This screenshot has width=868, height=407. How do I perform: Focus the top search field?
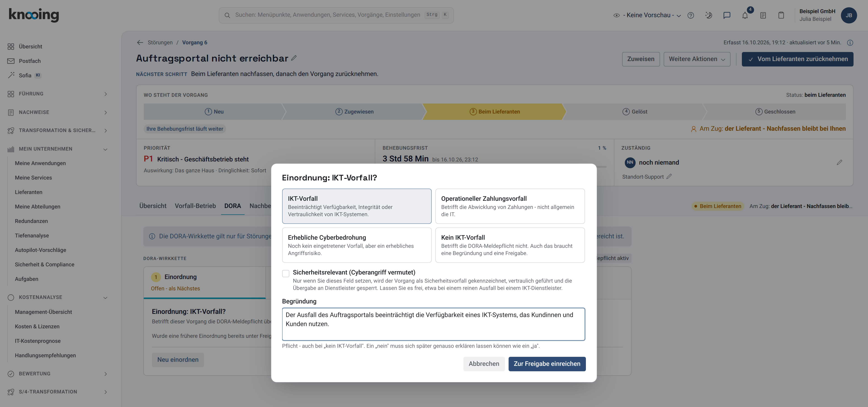coord(336,15)
